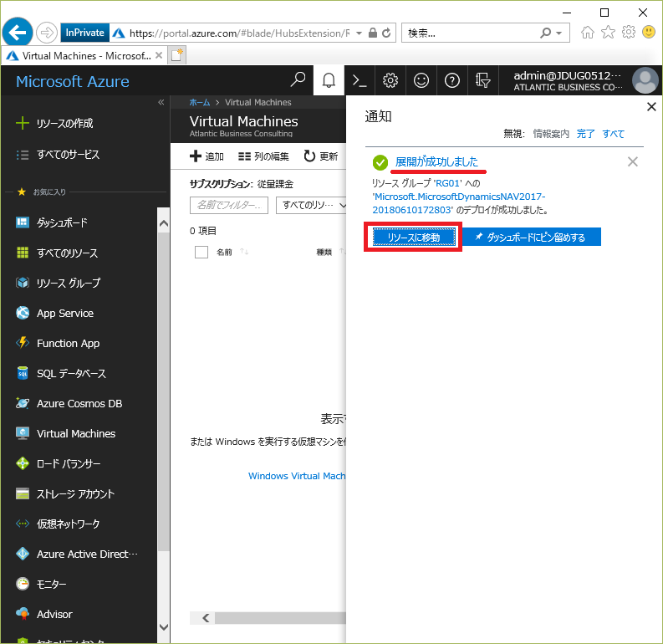The width and height of the screenshot is (663, 644).
Task: Open the Cloud Shell icon
Action: pos(360,80)
